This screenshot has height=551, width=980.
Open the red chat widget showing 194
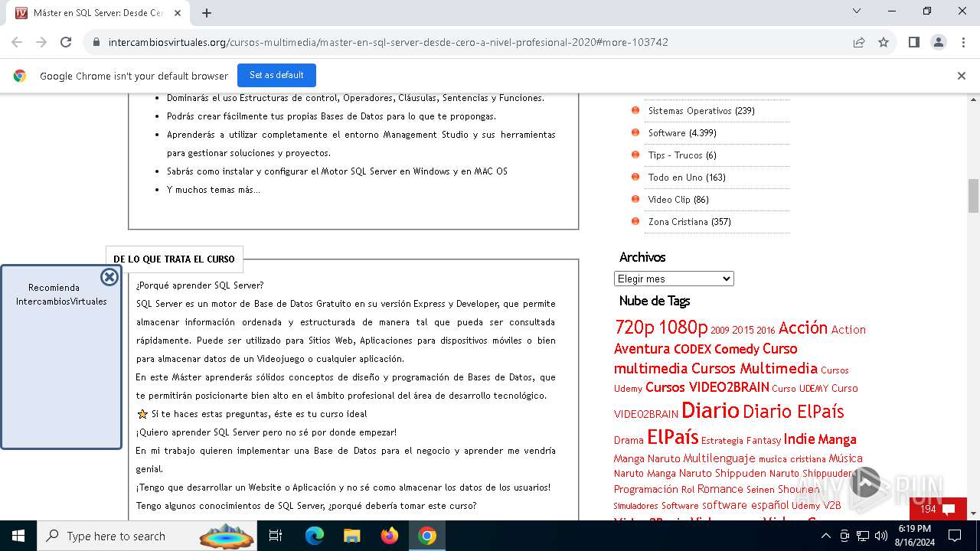point(938,509)
